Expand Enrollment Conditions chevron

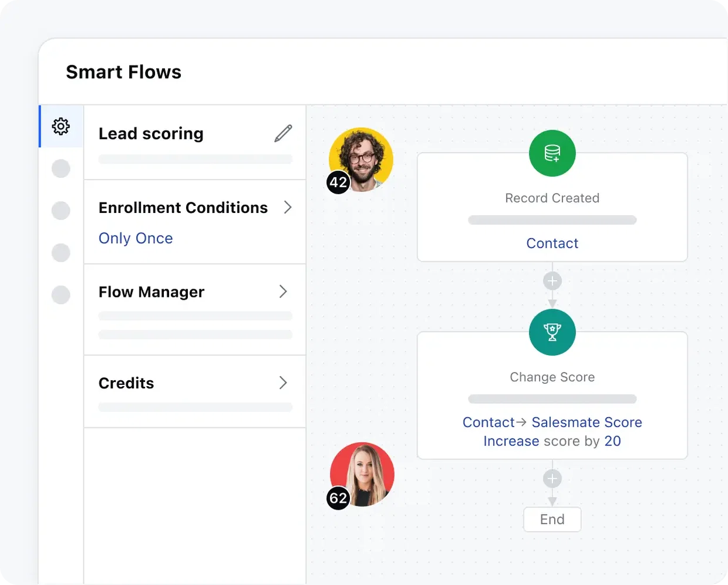coord(288,207)
